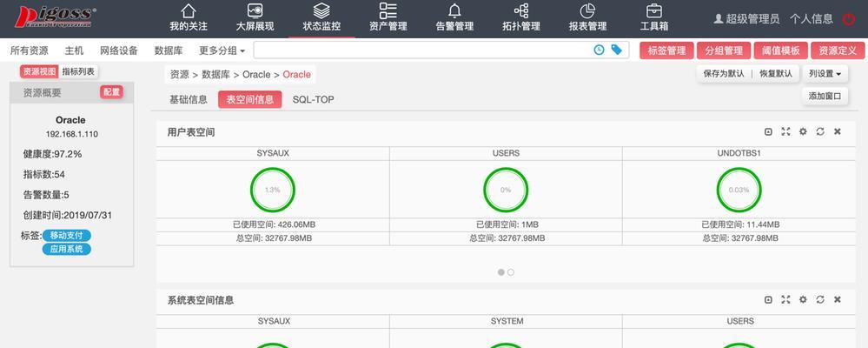
Task: Click 指标数:54 text
Action: [43, 175]
